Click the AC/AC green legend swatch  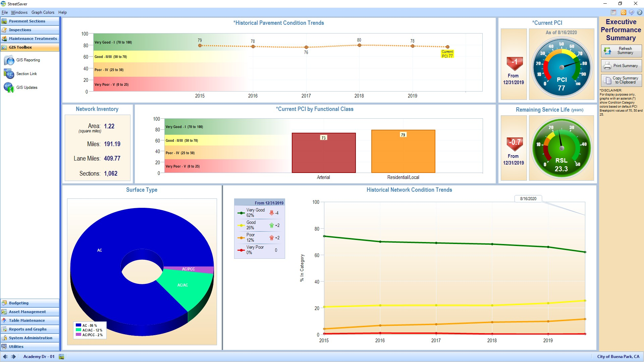tap(78, 330)
